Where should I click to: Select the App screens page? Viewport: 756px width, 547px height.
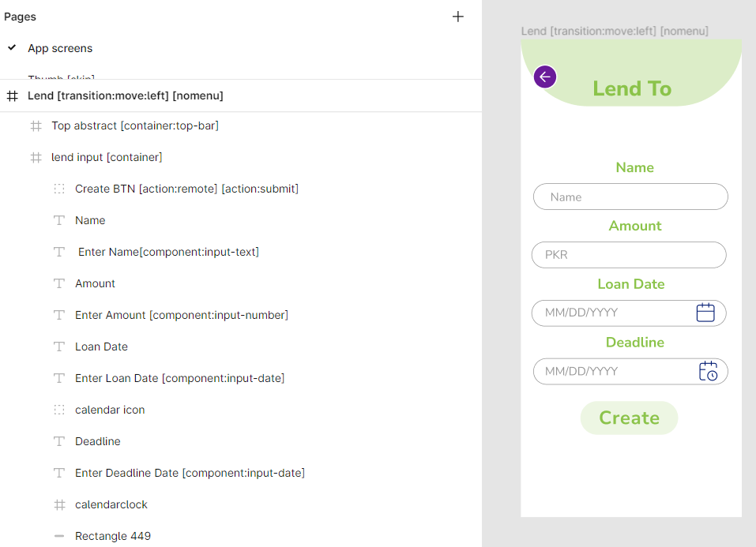pos(60,48)
